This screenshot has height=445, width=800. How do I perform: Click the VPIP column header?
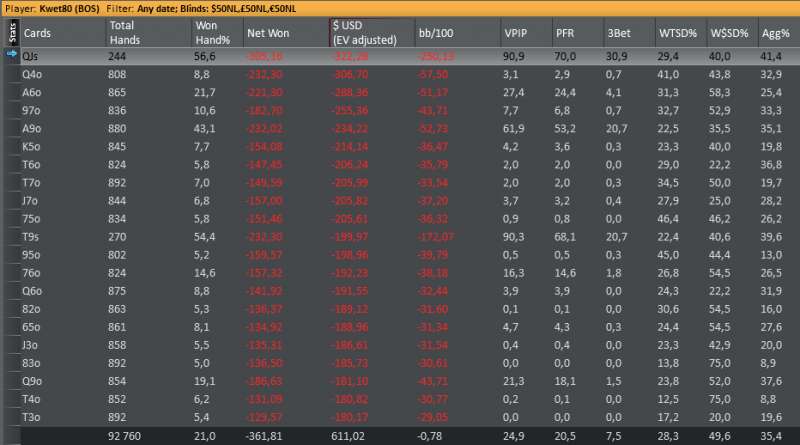tap(527, 33)
